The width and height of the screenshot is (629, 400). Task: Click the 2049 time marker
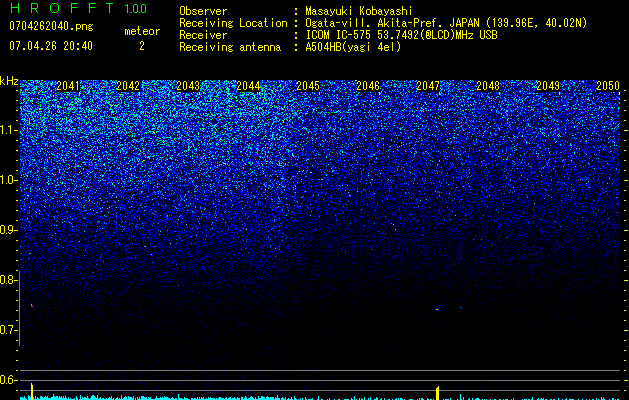[548, 86]
